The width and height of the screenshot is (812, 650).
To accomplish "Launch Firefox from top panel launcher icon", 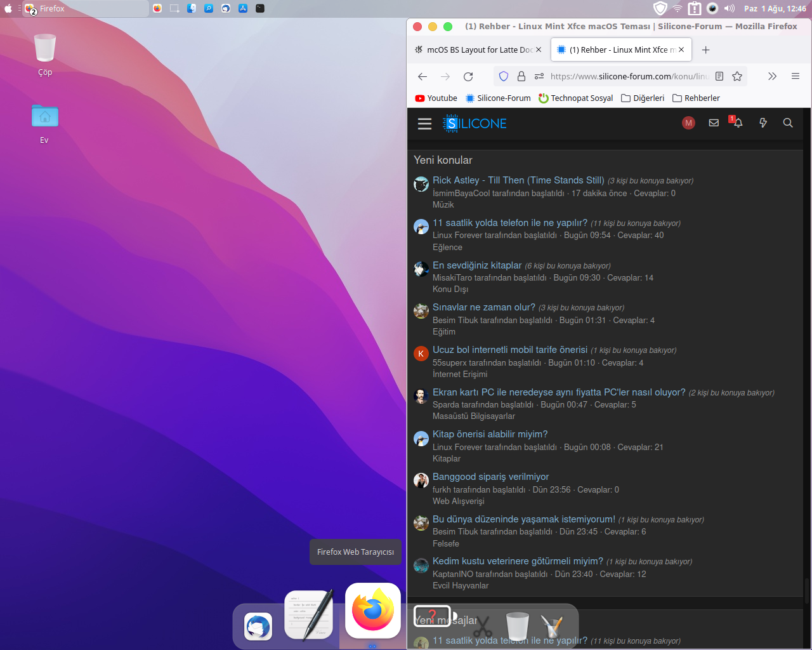I will point(157,8).
